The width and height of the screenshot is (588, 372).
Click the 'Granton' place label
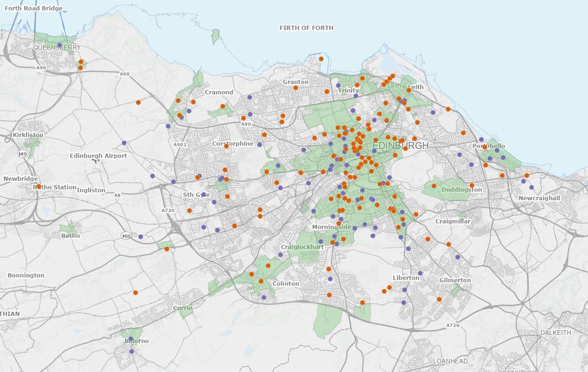(x=296, y=82)
